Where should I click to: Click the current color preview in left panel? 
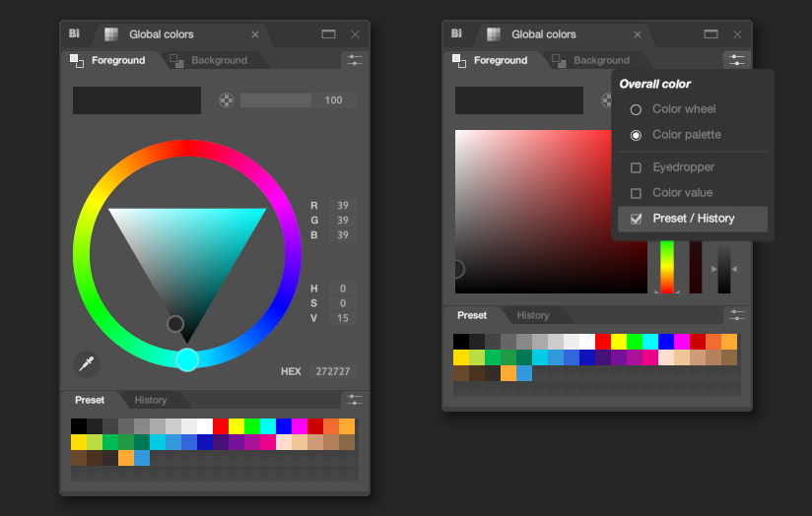click(137, 100)
